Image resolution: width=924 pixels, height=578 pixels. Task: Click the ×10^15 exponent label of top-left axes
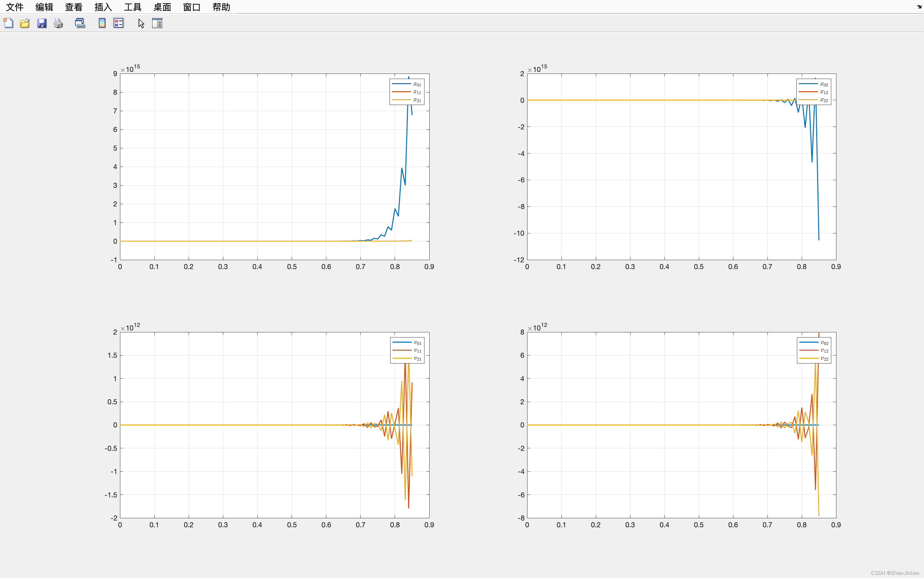[x=130, y=68]
